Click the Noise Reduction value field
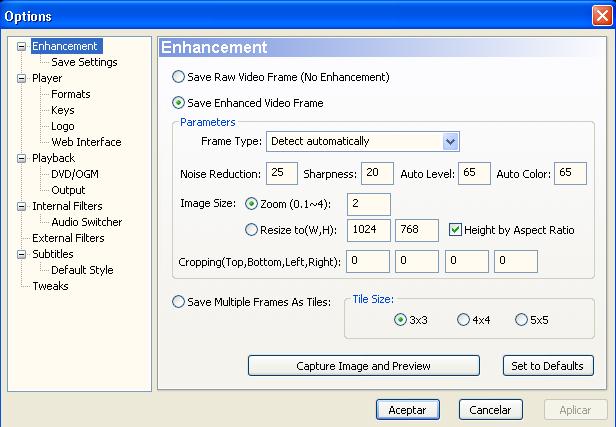 [282, 173]
